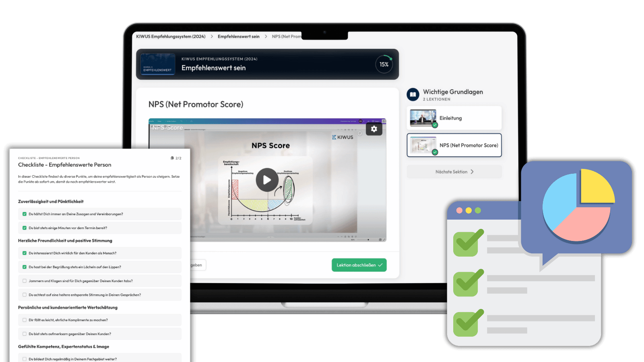Click the green check badge on Einleitung thumbnail

pos(435,125)
